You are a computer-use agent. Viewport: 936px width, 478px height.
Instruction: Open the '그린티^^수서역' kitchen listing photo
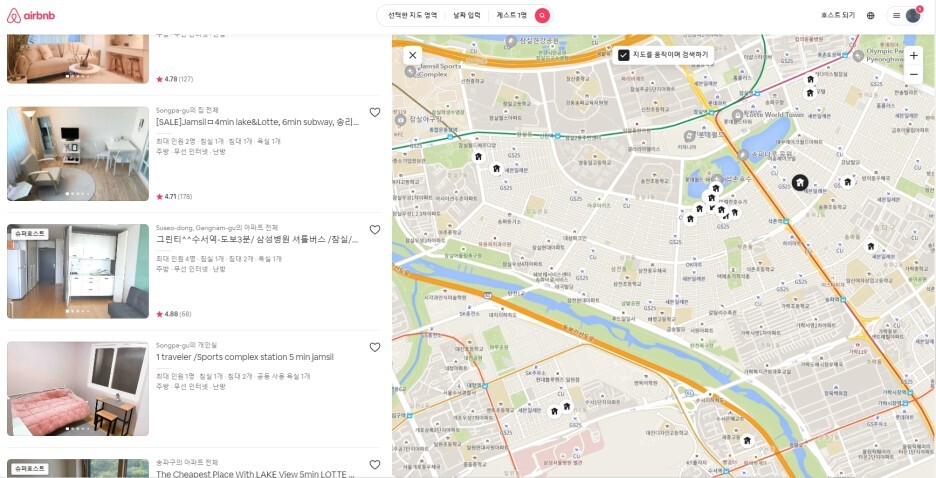[78, 272]
